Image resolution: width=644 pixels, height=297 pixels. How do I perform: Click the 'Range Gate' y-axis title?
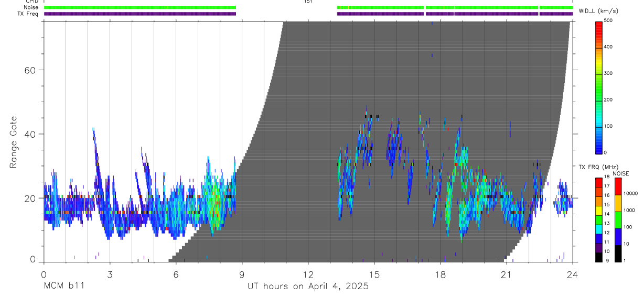pyautogui.click(x=13, y=142)
